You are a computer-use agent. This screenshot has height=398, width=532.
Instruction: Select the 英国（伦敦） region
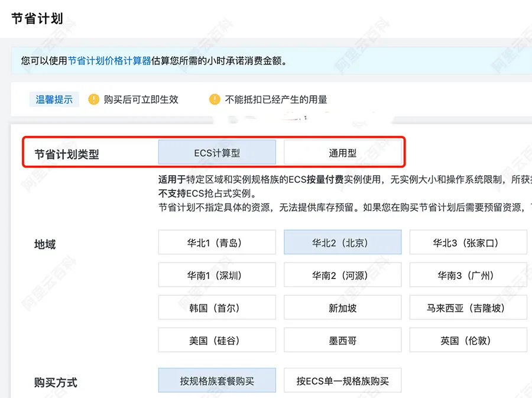468,340
